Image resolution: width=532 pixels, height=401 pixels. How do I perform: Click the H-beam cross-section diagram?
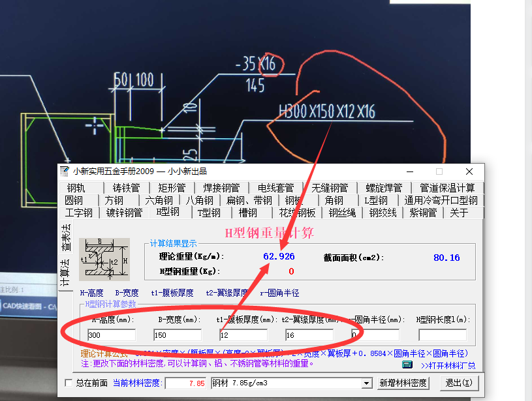coord(104,260)
